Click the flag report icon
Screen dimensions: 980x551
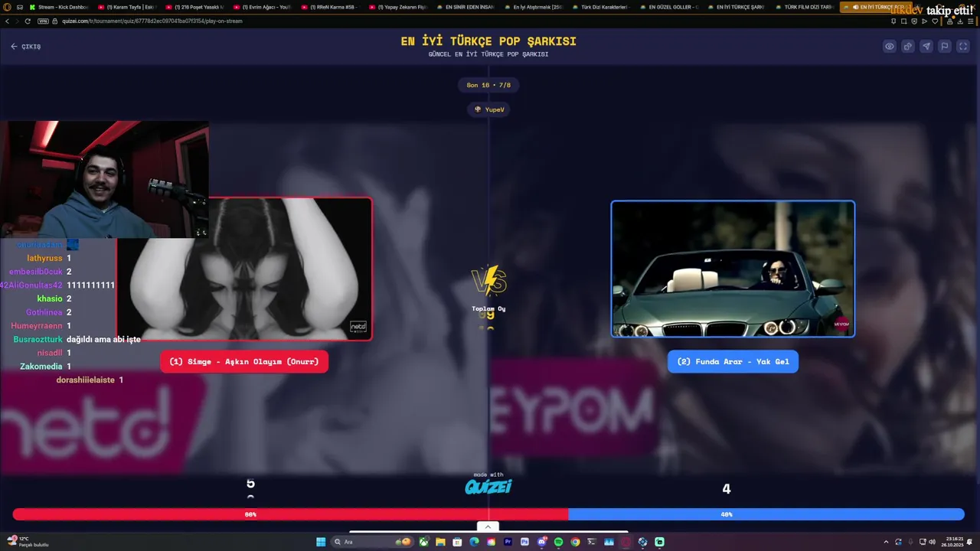(945, 47)
